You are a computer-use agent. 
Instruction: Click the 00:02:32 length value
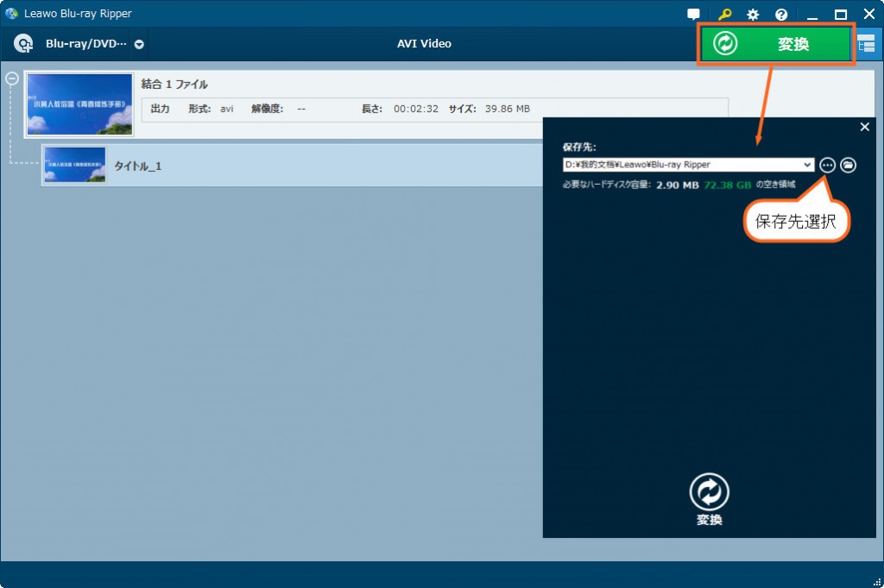tap(415, 109)
